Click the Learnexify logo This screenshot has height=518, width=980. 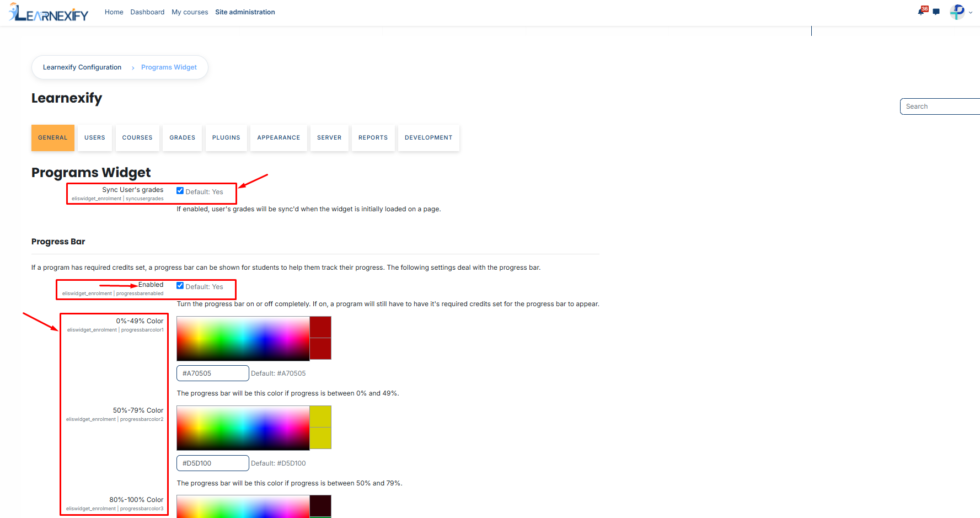(x=49, y=12)
